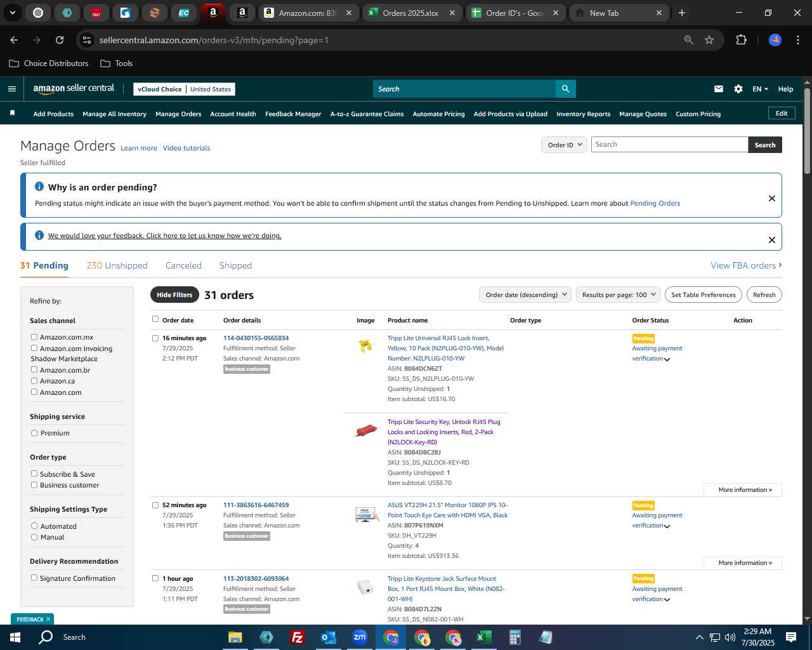Open the settings gear icon

738,89
